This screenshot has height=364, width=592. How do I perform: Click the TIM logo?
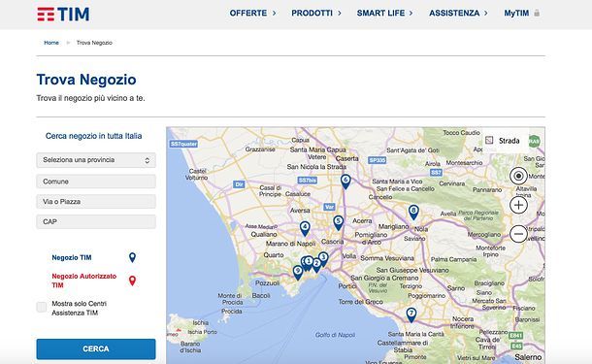click(63, 15)
